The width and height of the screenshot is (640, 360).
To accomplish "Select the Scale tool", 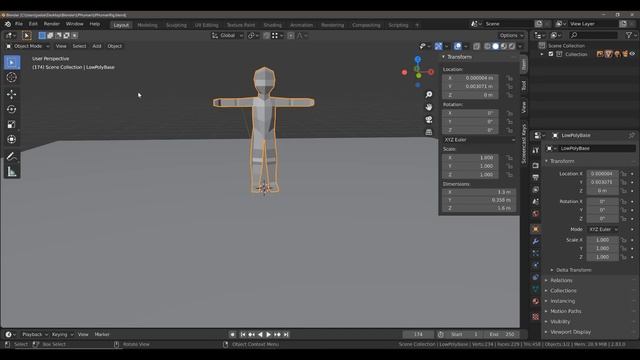I will (x=12, y=124).
